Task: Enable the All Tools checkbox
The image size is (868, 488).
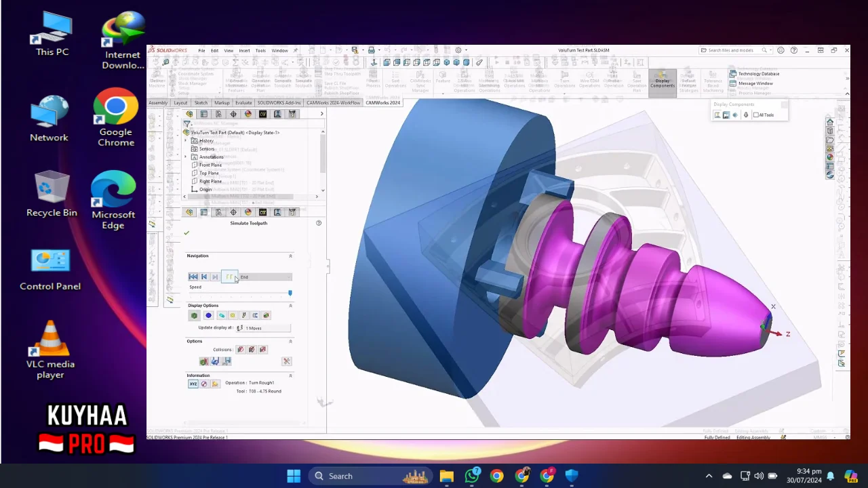Action: pos(755,115)
